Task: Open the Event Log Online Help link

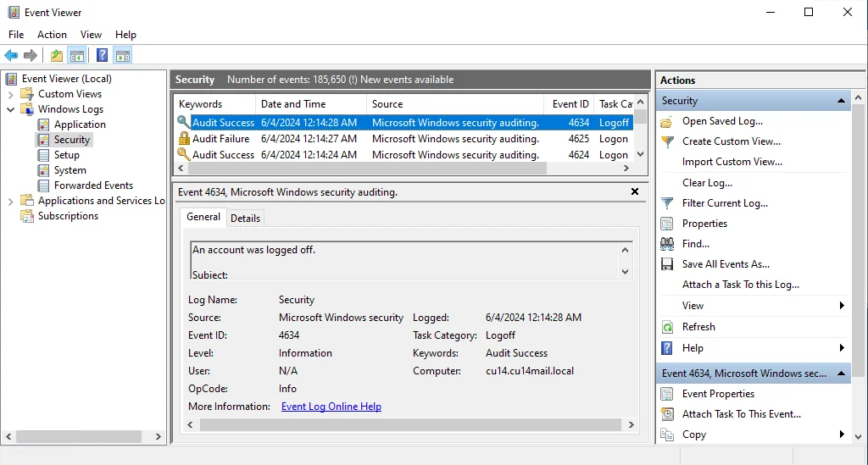Action: (331, 407)
